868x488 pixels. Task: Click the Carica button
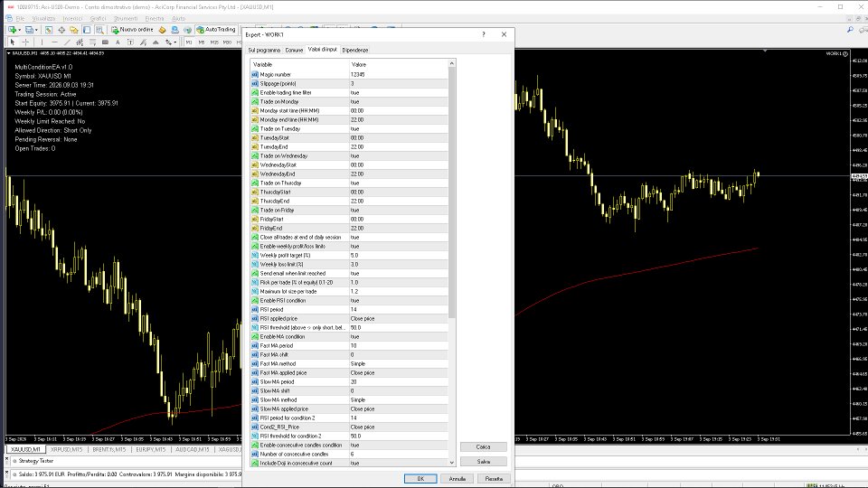click(483, 446)
